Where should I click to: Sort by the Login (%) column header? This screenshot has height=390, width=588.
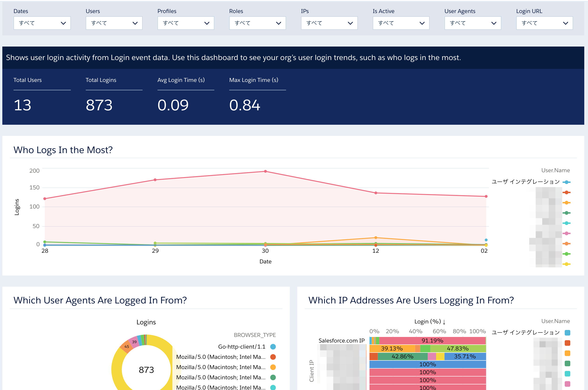tap(430, 322)
